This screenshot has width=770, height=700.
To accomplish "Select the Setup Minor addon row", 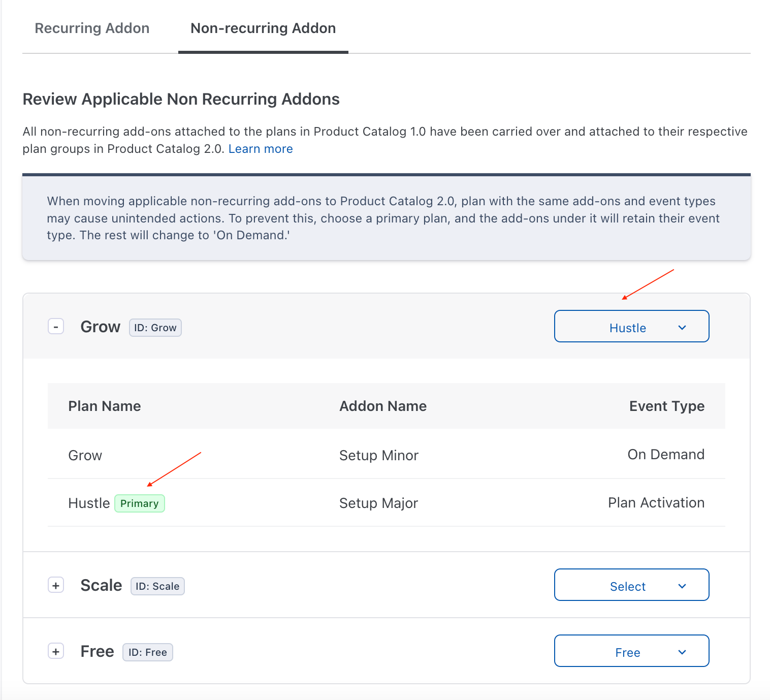I will coord(379,455).
